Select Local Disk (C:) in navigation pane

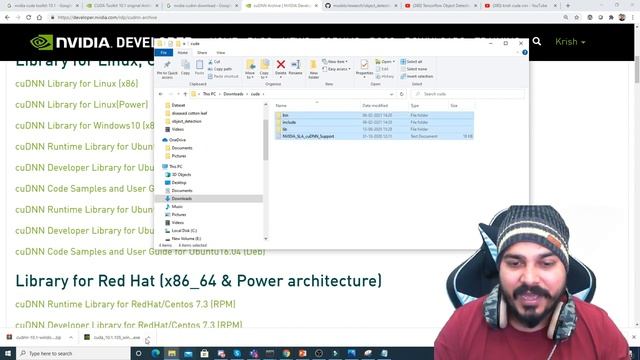click(184, 231)
